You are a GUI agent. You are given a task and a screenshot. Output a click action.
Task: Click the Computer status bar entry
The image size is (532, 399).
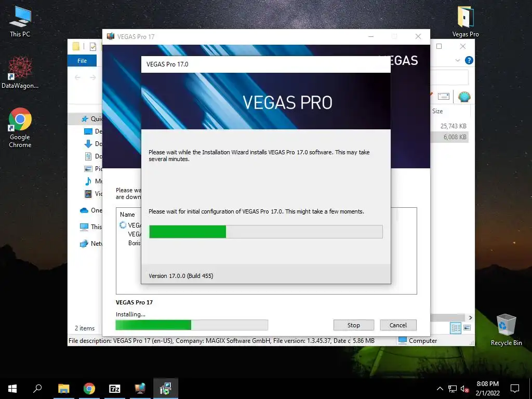418,341
